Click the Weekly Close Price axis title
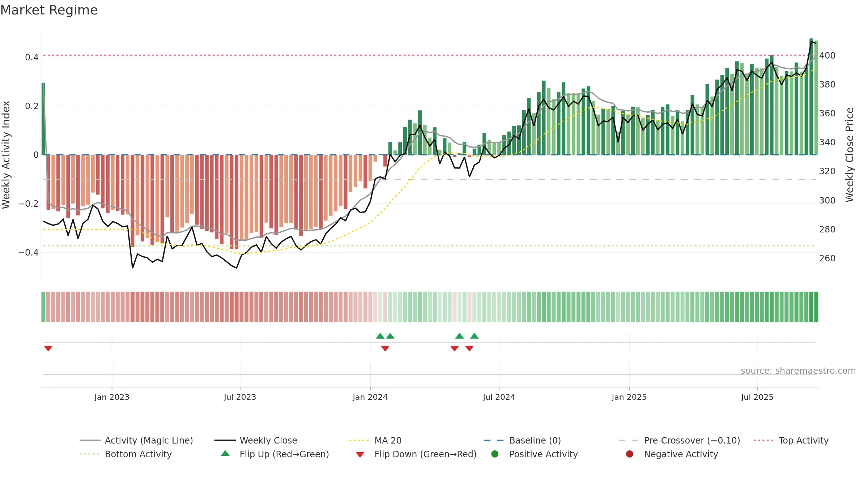The height and width of the screenshot is (488, 868). (850, 155)
